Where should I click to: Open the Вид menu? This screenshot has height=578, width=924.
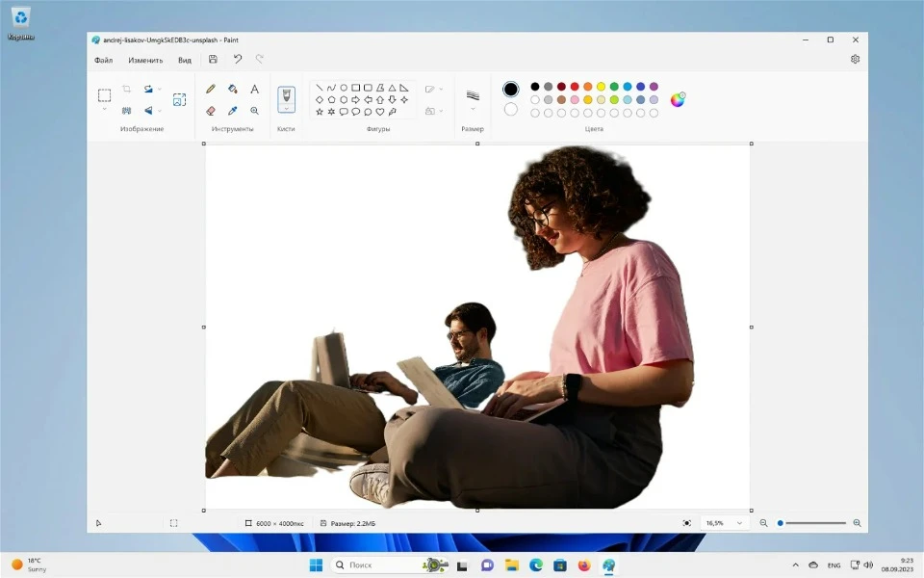click(184, 60)
